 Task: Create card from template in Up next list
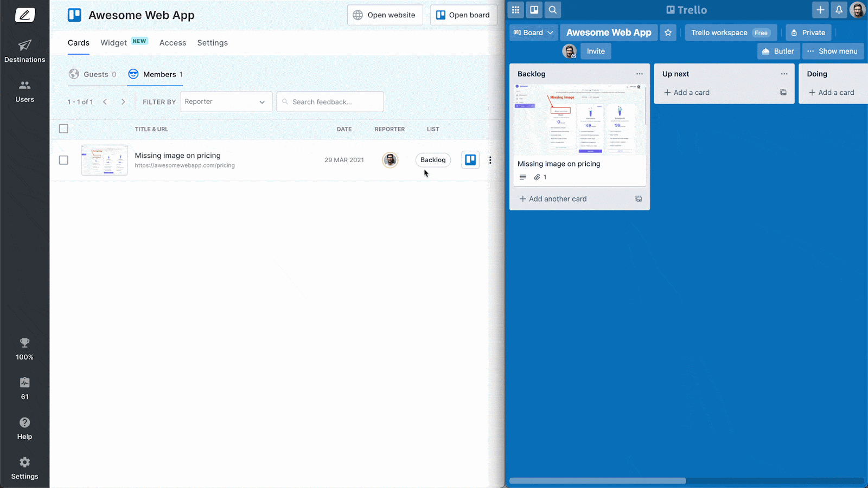click(783, 93)
